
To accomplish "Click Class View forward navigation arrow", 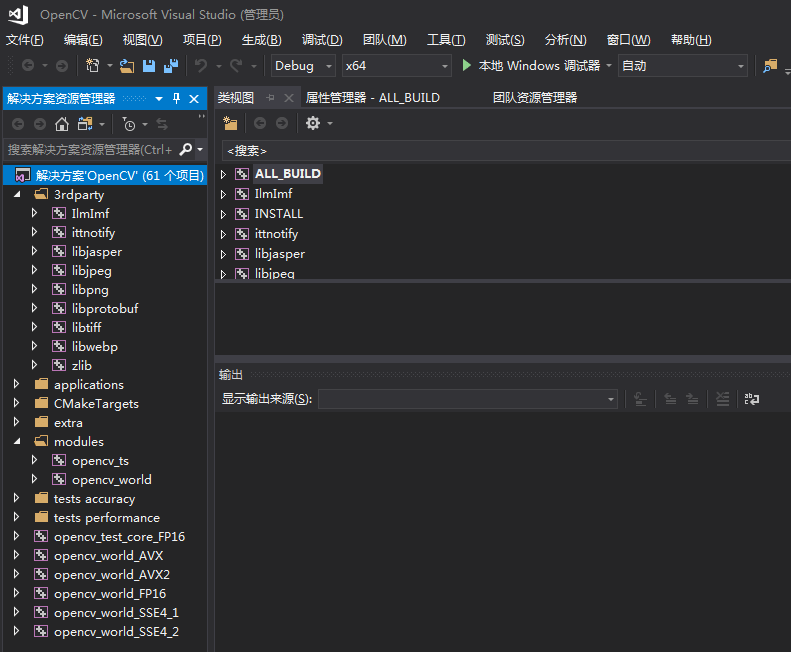I will [x=282, y=123].
